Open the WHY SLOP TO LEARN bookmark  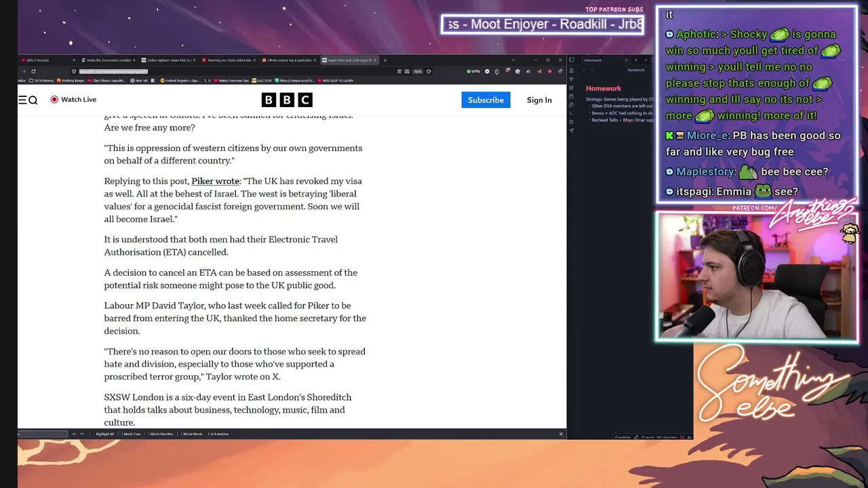(335, 81)
